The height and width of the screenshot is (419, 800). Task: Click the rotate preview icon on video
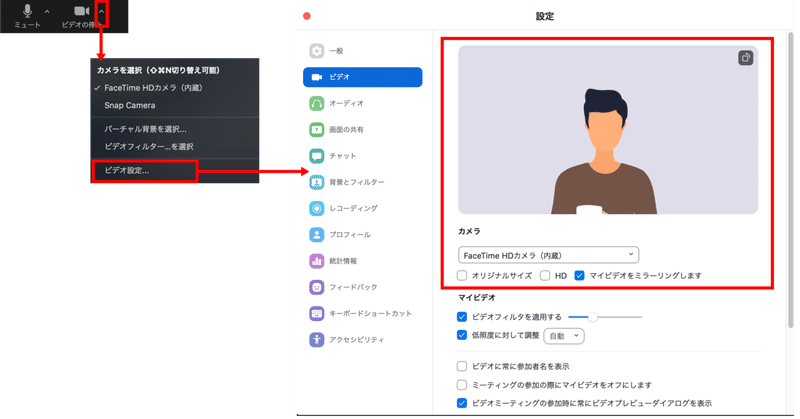(x=745, y=58)
